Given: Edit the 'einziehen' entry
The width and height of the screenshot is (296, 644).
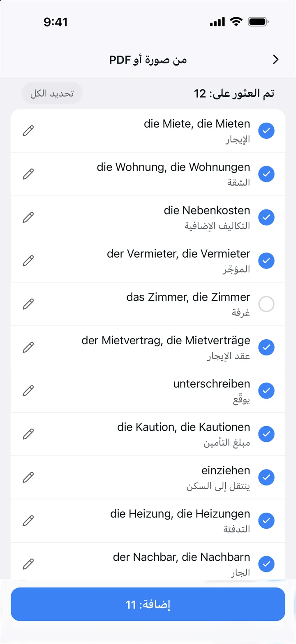Looking at the screenshot, I should point(28,478).
